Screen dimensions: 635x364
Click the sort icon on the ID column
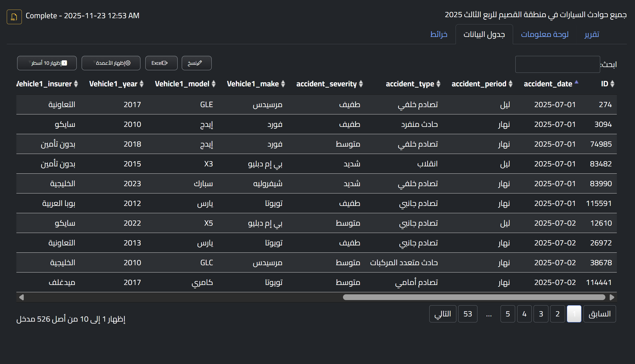coord(613,84)
